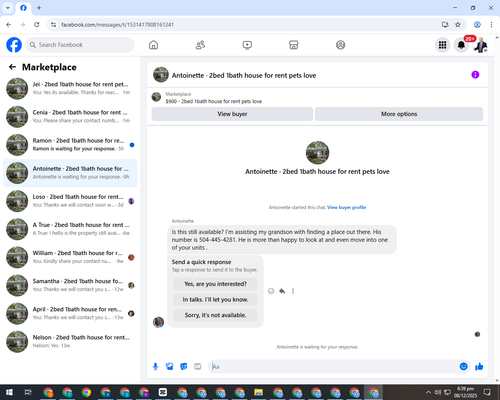Open a new browser tab
Image resolution: width=500 pixels, height=400 pixels.
pyautogui.click(x=39, y=8)
